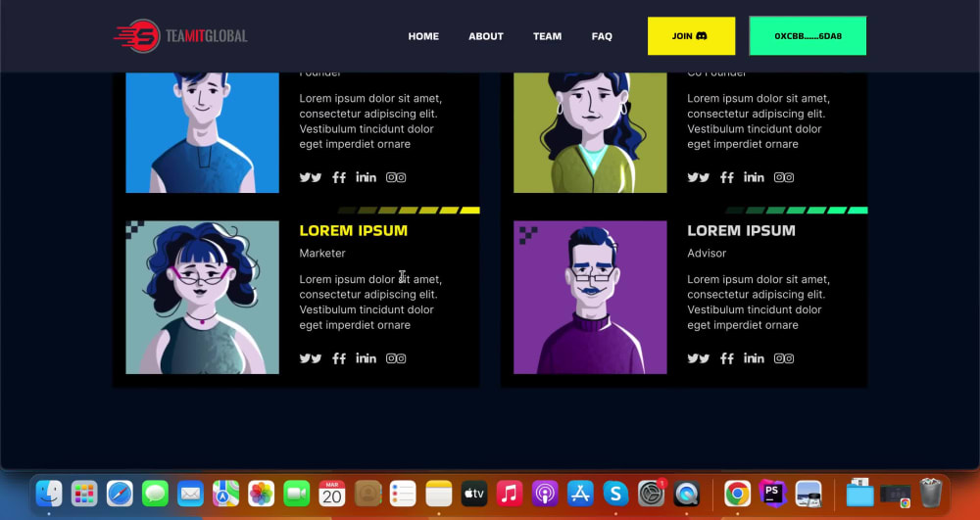Select TEAM in the navigation bar
The width and height of the screenshot is (980, 520).
click(x=547, y=36)
